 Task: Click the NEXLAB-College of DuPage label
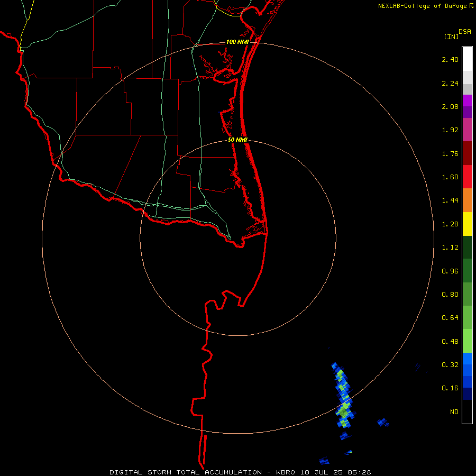pyautogui.click(x=422, y=6)
